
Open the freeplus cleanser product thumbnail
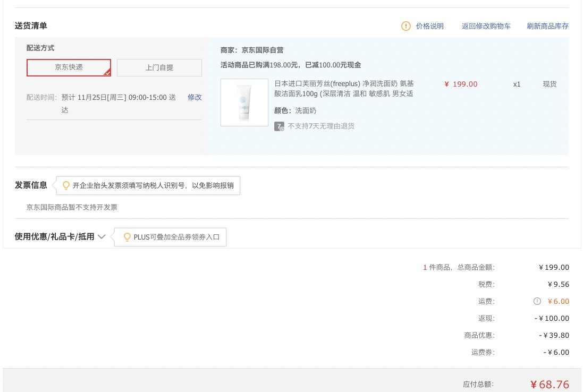(x=244, y=103)
